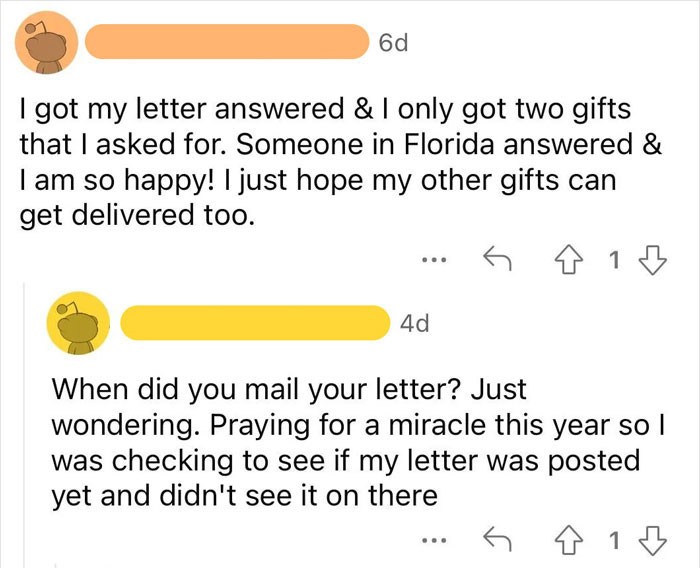Screen dimensions: 700x568
Task: Click the 4d timestamp
Action: click(x=415, y=323)
